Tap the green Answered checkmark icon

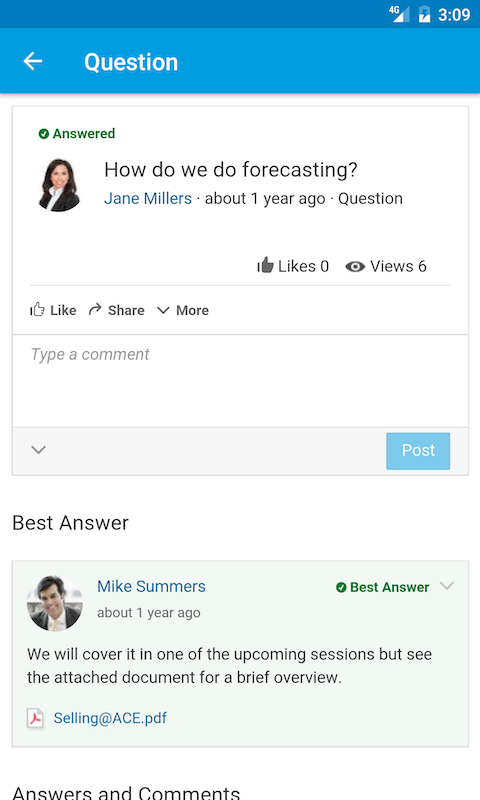click(x=44, y=134)
